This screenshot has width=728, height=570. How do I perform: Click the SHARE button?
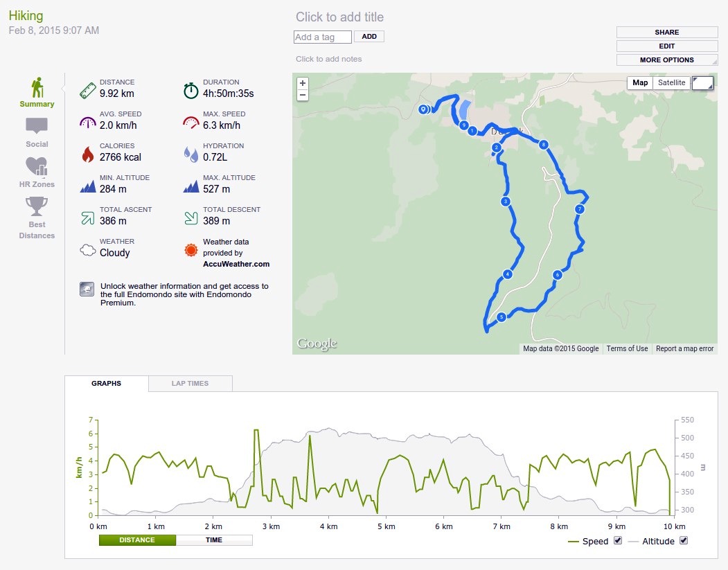[x=667, y=32]
